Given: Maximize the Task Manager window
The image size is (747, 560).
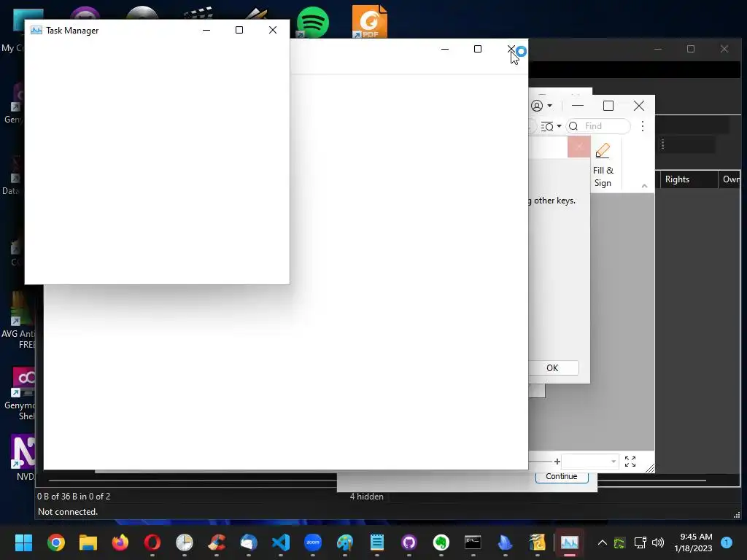Looking at the screenshot, I should [239, 30].
